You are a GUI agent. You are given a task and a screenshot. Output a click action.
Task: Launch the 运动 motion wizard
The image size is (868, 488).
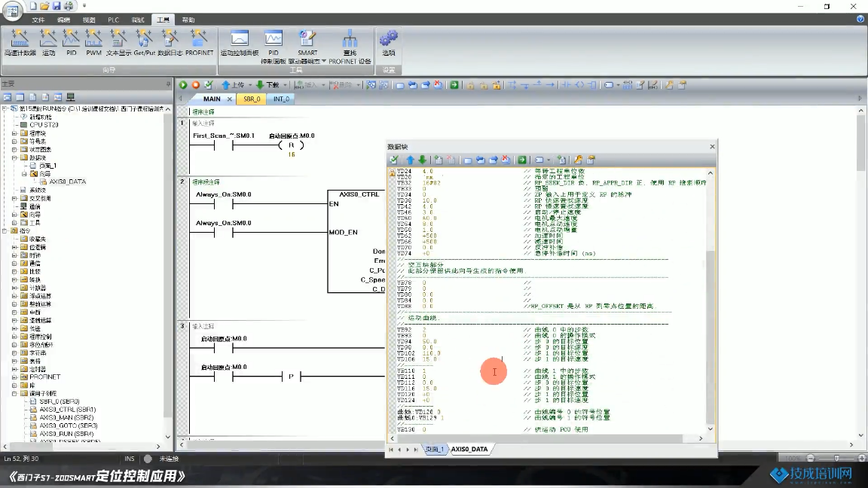(x=49, y=43)
